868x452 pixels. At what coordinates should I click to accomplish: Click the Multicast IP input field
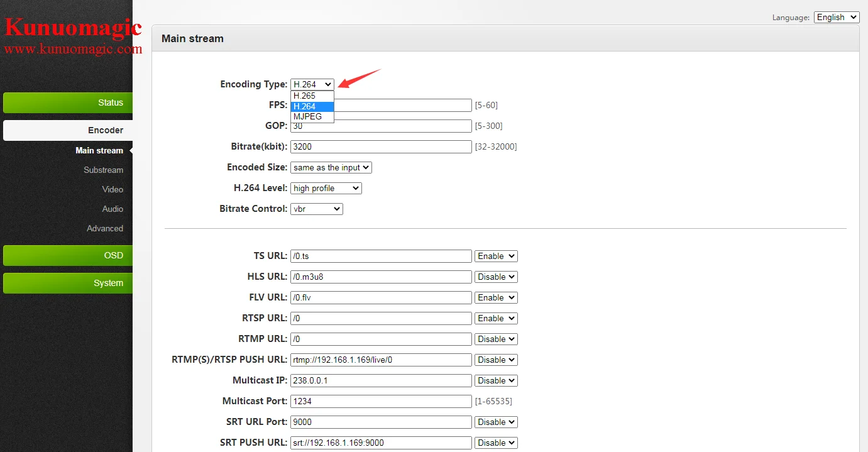pyautogui.click(x=381, y=380)
